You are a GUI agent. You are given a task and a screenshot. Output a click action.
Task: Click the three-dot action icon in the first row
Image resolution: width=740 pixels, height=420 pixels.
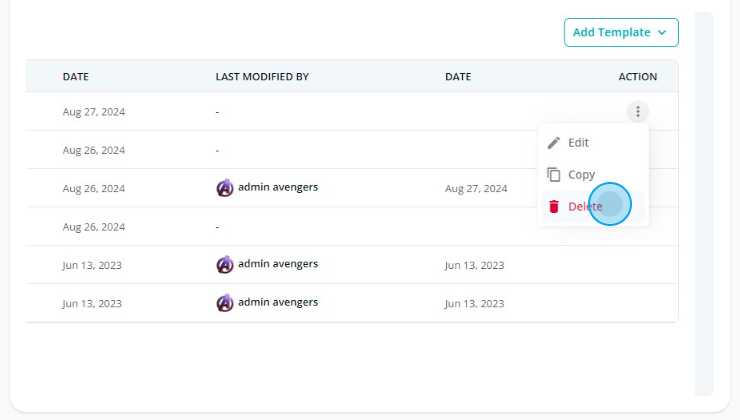coord(637,112)
